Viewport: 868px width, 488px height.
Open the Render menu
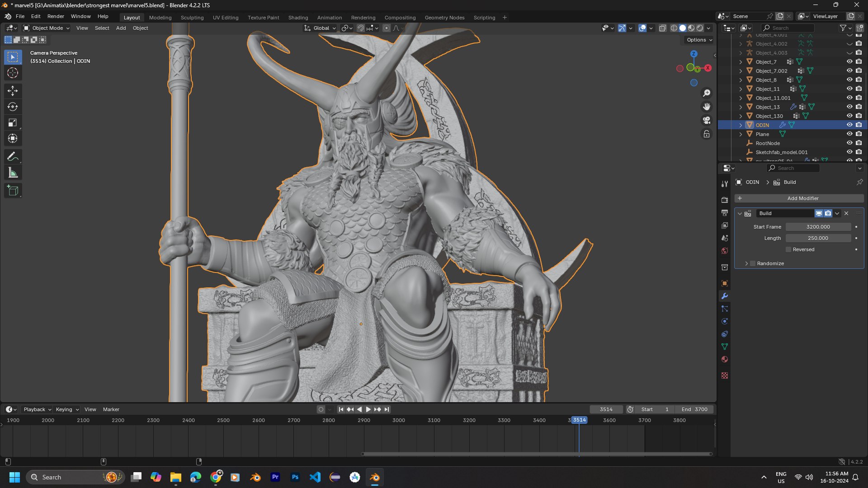click(x=56, y=16)
